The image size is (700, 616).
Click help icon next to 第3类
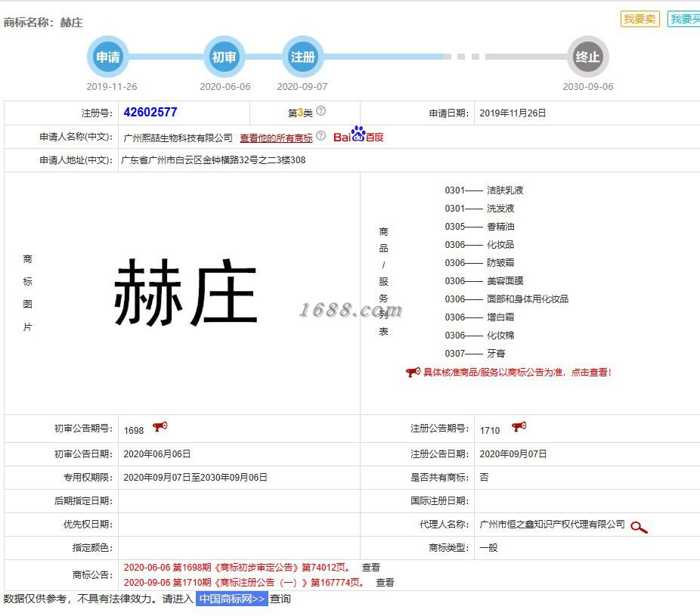point(321,110)
